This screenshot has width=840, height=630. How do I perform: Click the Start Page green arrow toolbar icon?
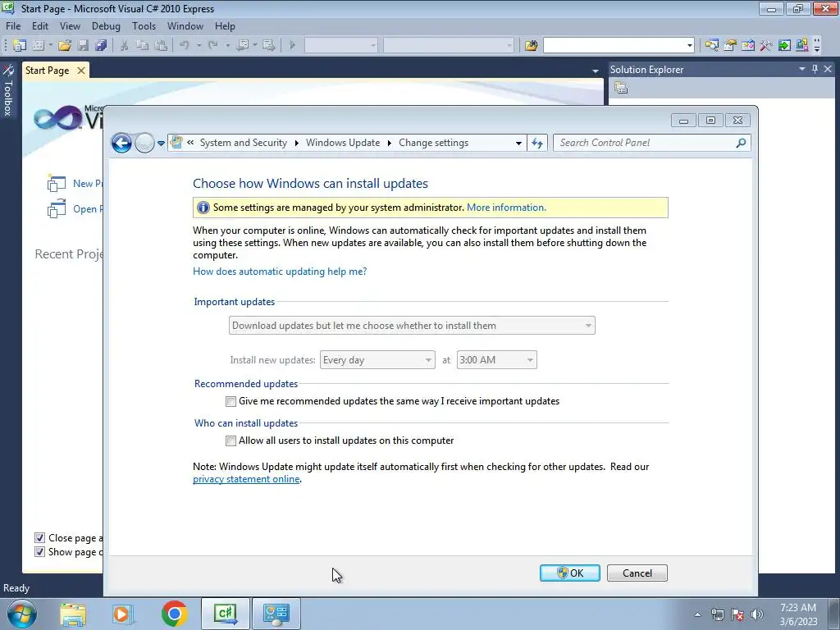[784, 46]
